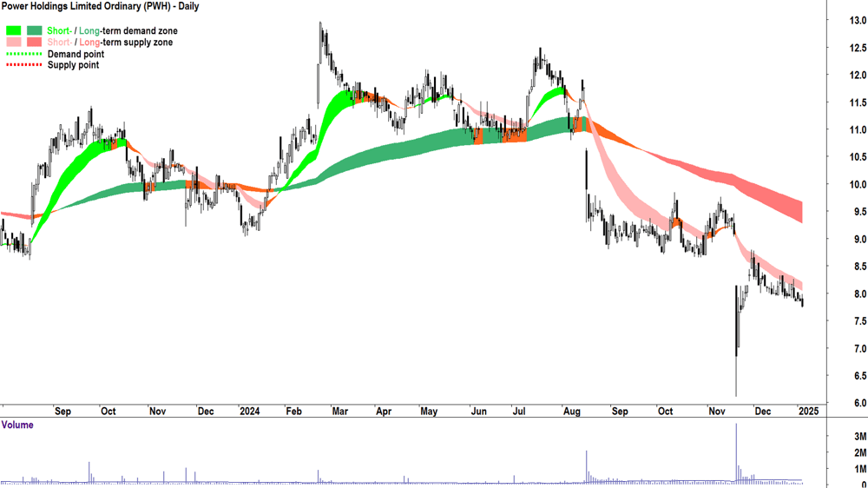Click the 10.0 price axis label
Screen dimensions: 868x488
point(858,185)
